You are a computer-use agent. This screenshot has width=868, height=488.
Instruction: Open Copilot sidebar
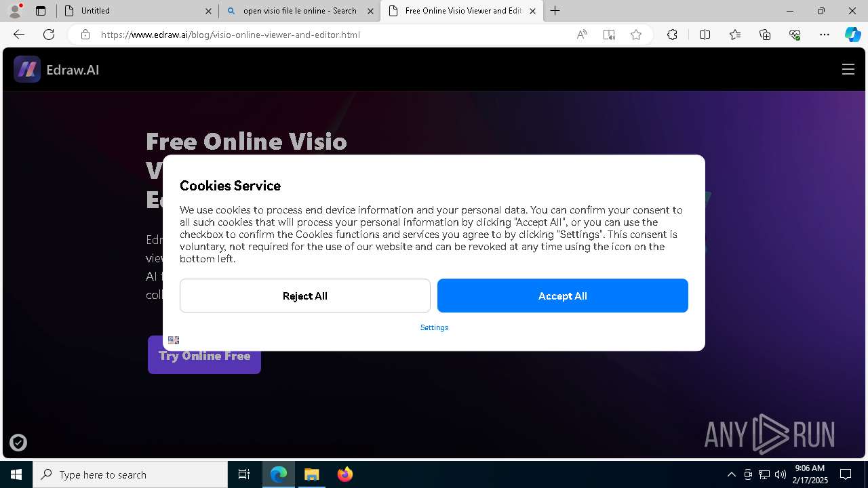(852, 35)
